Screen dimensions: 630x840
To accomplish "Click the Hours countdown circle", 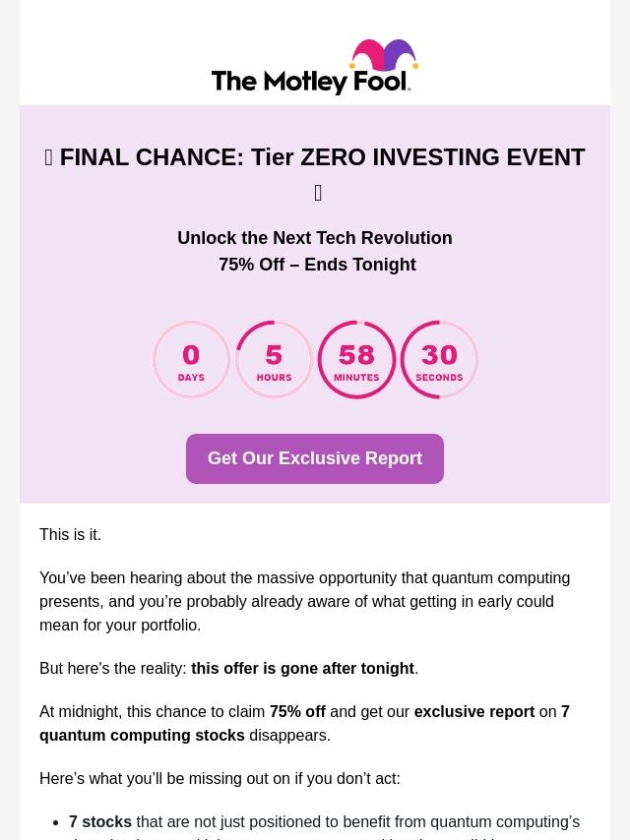I will click(x=274, y=360).
